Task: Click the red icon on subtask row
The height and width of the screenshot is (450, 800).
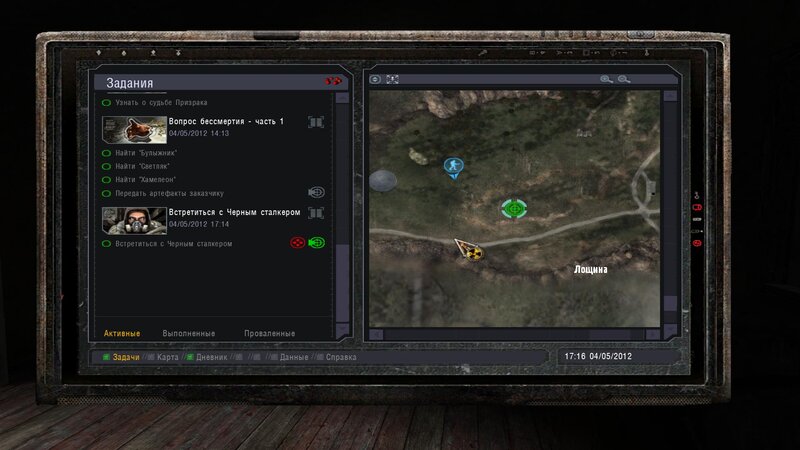Action: tap(297, 243)
